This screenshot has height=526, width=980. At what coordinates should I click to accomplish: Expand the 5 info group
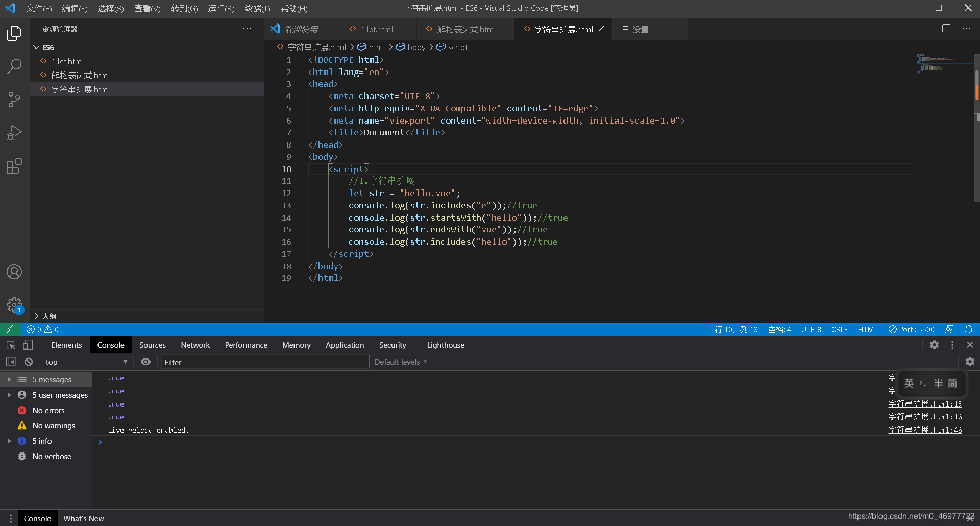click(9, 441)
